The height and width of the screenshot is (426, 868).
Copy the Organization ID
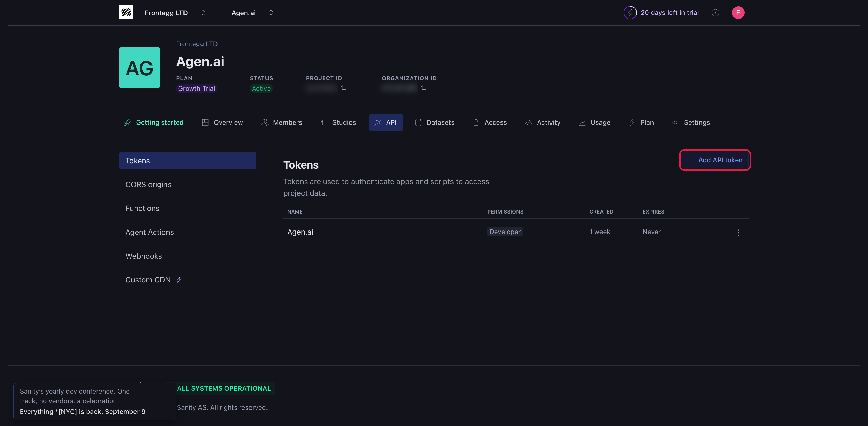(x=424, y=88)
